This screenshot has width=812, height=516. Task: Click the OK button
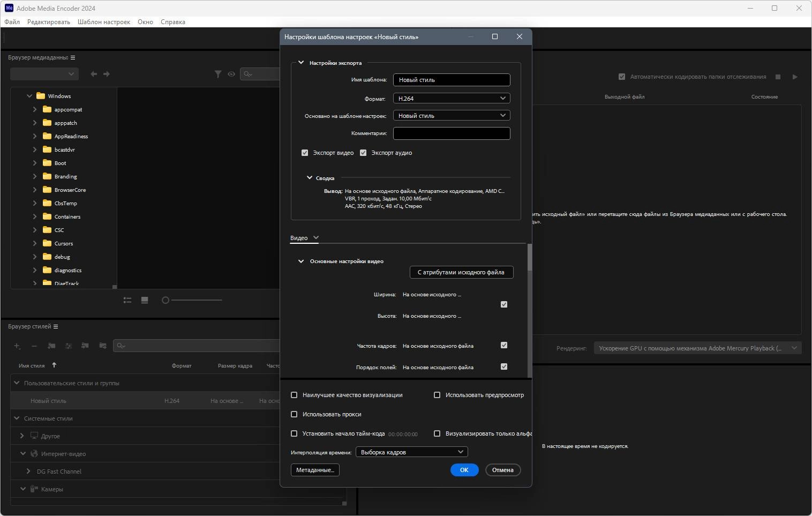464,470
